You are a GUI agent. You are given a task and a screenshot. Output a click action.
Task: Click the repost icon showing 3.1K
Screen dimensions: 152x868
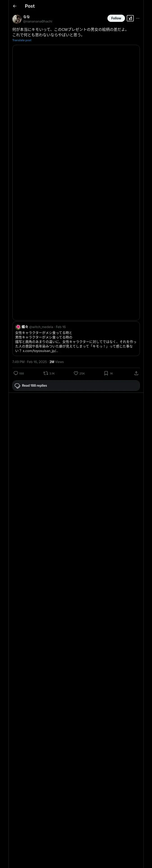45,373
